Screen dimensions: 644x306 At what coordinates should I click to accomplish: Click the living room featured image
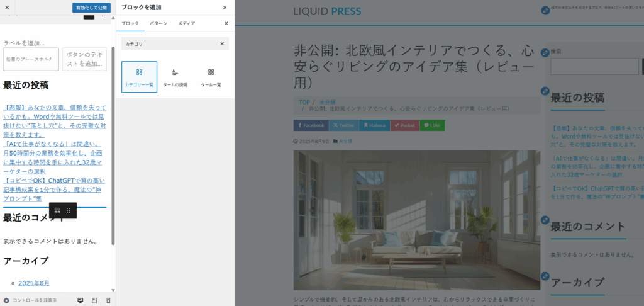(417, 220)
